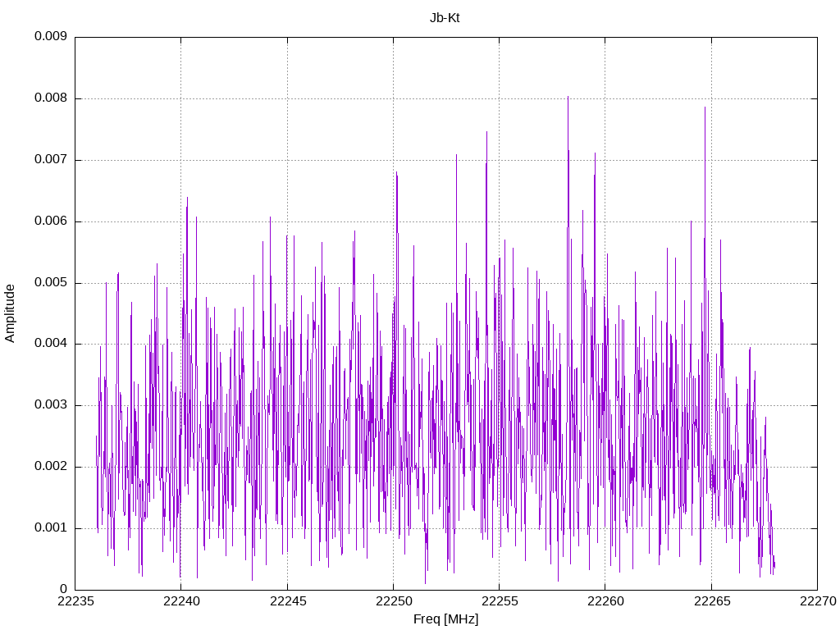Click the 0.002 y-axis tick label
Screen dimensions: 840x630
click(x=51, y=467)
